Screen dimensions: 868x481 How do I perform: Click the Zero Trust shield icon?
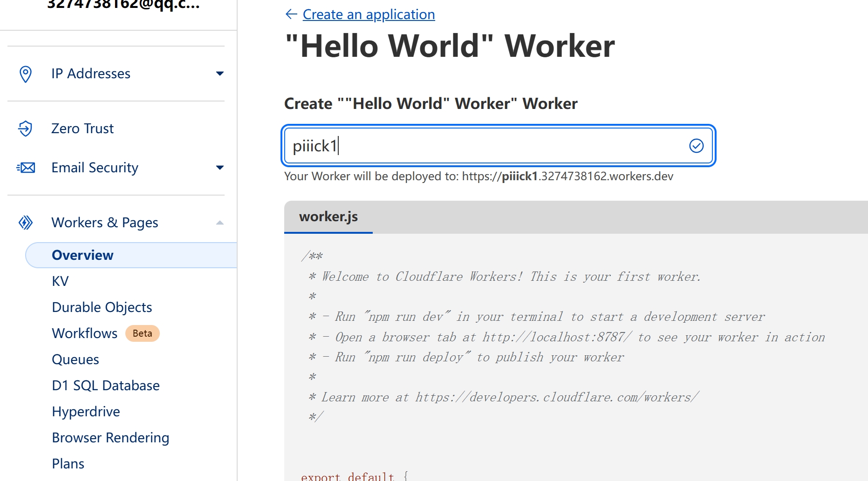point(26,129)
